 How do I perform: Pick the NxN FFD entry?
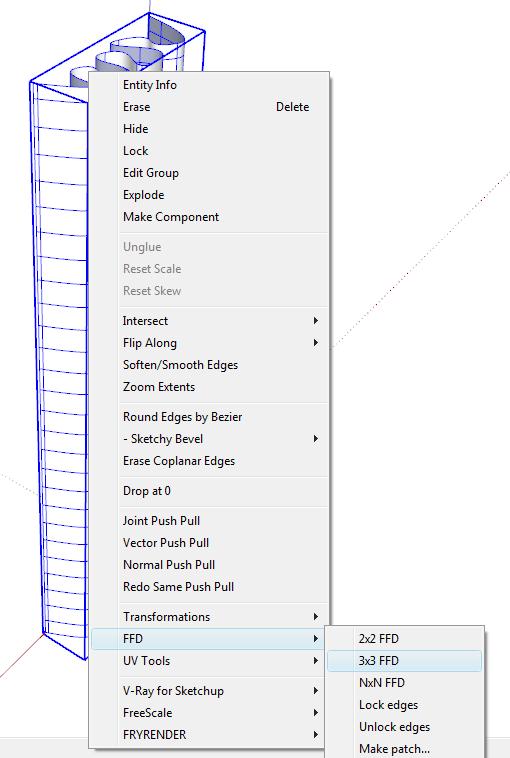click(x=404, y=683)
